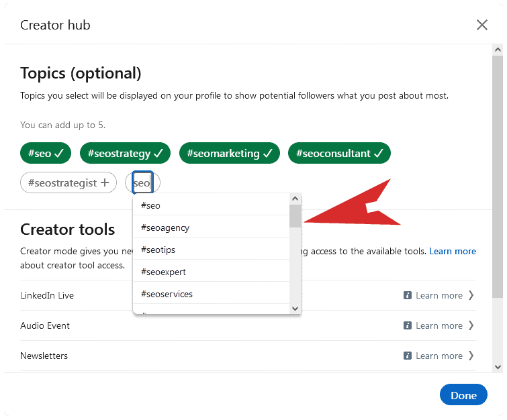Click the 'Topics (optional)' heading
The image size is (507, 420).
pyautogui.click(x=81, y=73)
